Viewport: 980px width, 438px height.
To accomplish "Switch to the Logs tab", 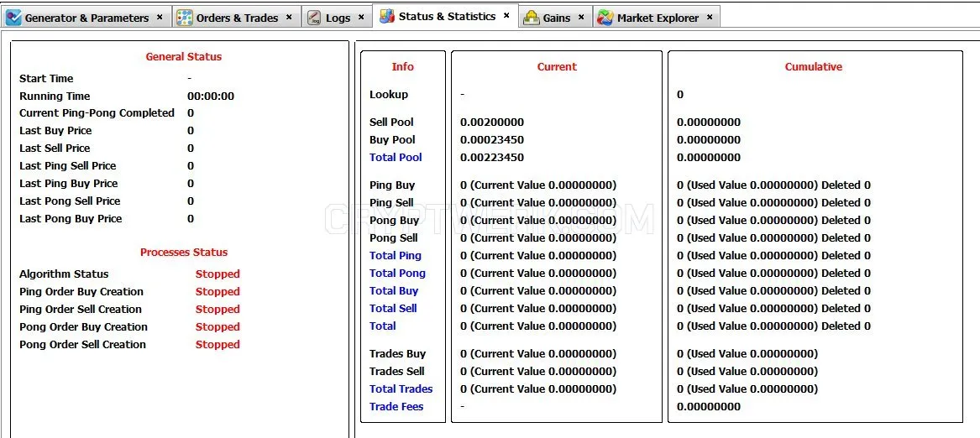I will tap(337, 17).
